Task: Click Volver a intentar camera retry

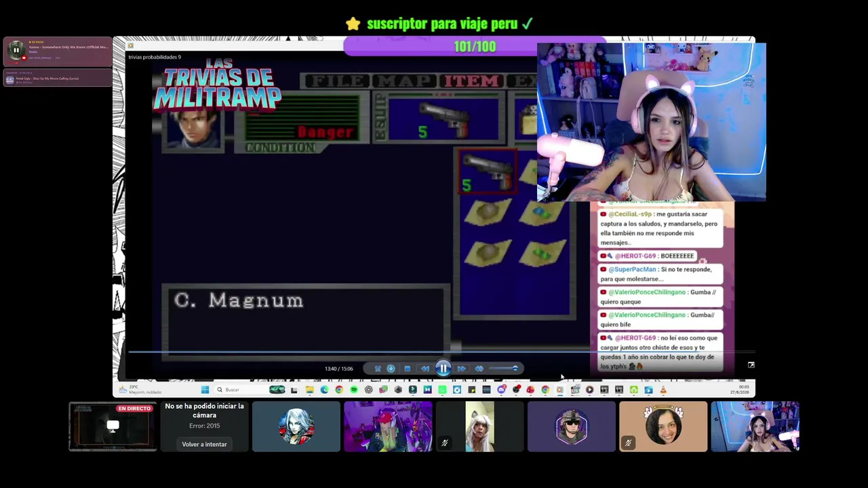Action: tap(204, 445)
